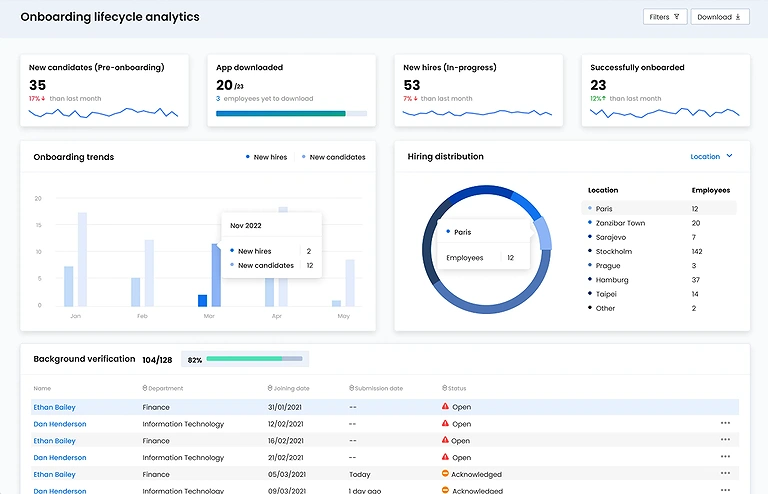This screenshot has height=494, width=768.
Task: Toggle the New hires legend item
Action: 266,157
